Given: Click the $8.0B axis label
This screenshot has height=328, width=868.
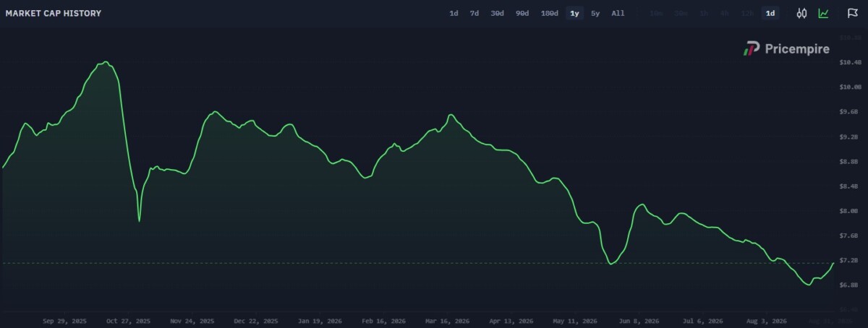Looking at the screenshot, I should coord(848,211).
